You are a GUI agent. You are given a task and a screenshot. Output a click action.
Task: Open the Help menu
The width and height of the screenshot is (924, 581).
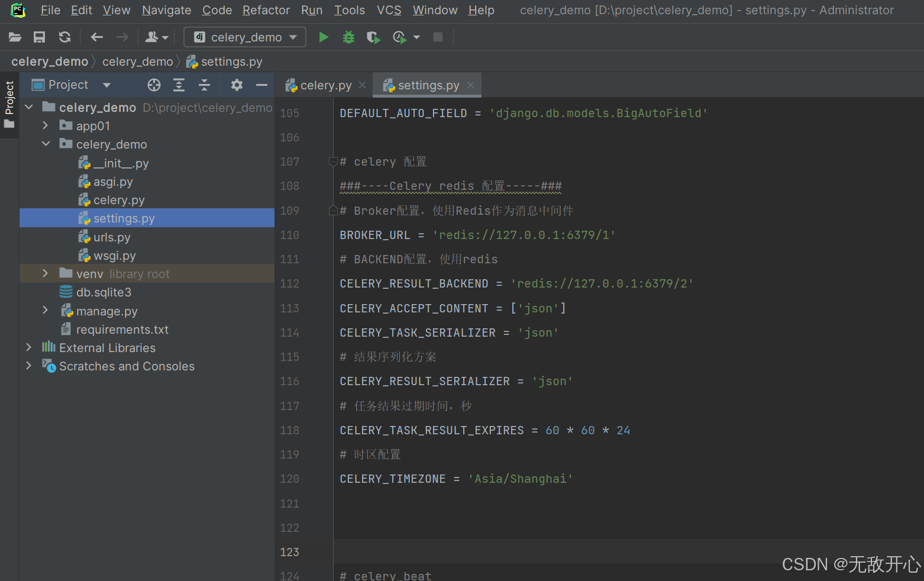(x=481, y=10)
